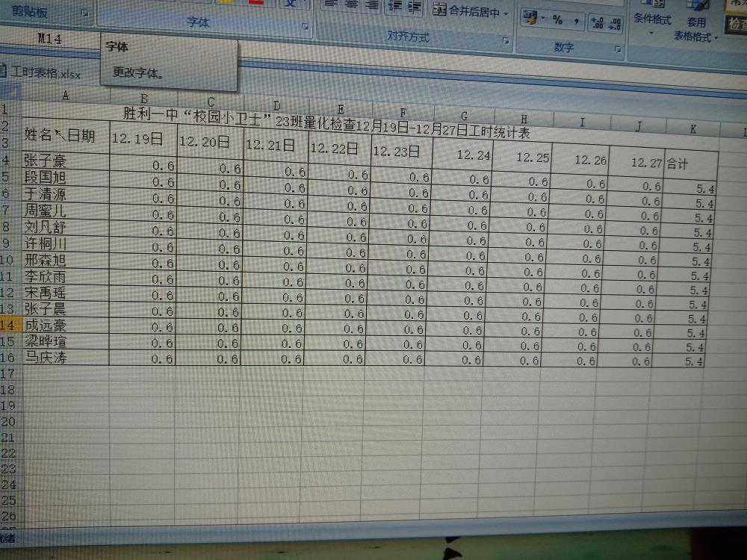Click the 就绪 status bar indicator
The width and height of the screenshot is (747, 560).
point(7,538)
